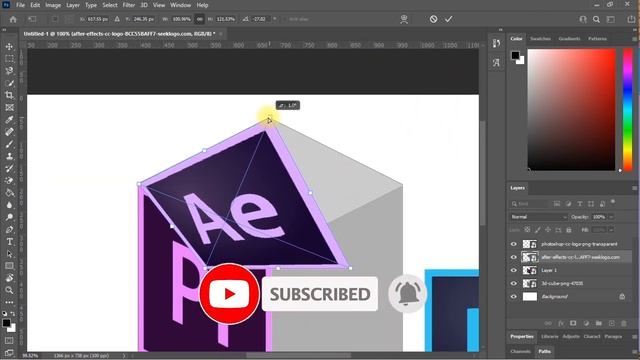Hide the Layer 1 eye icon
Viewport: 640px width, 360px height.
[x=513, y=270]
